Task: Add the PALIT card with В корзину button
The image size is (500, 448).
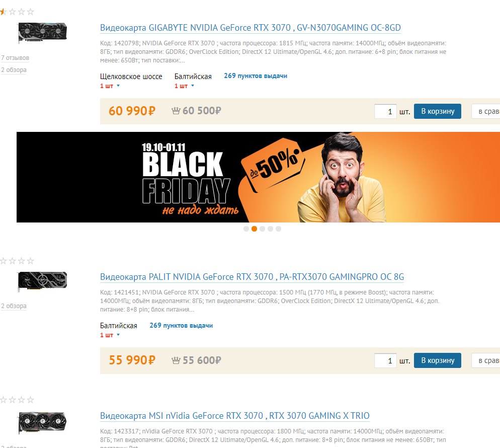Action: click(438, 360)
